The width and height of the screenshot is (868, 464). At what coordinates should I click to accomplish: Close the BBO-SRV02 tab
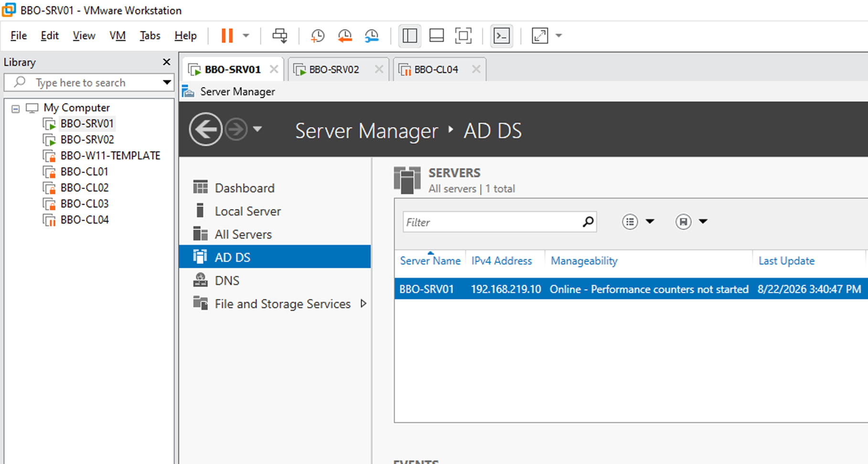pos(379,69)
